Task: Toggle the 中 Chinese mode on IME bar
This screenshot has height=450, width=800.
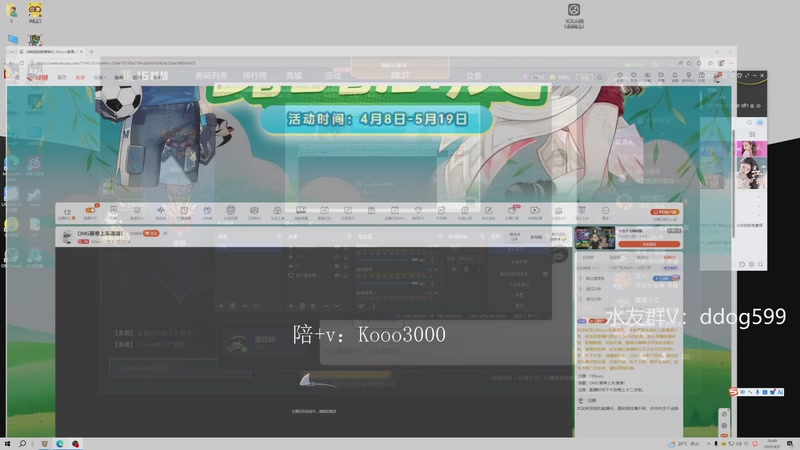Action: pos(743,392)
